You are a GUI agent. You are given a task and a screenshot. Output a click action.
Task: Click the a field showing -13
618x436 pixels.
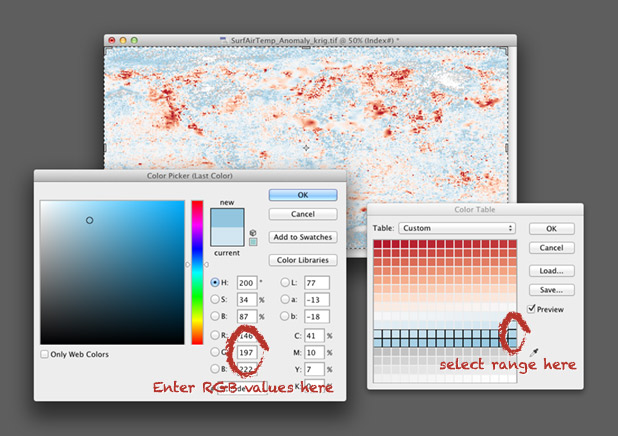[317, 300]
